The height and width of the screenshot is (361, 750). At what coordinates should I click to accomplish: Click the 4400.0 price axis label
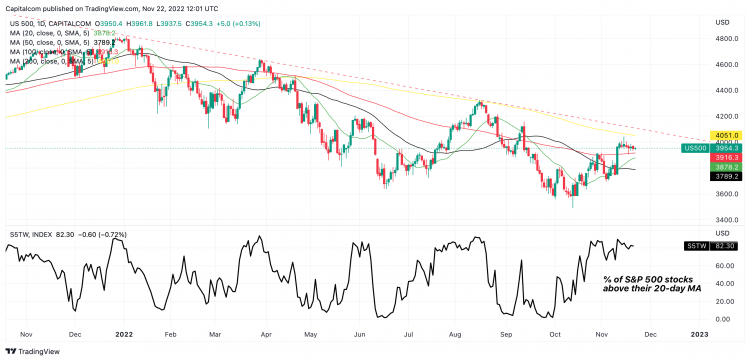[x=726, y=90]
